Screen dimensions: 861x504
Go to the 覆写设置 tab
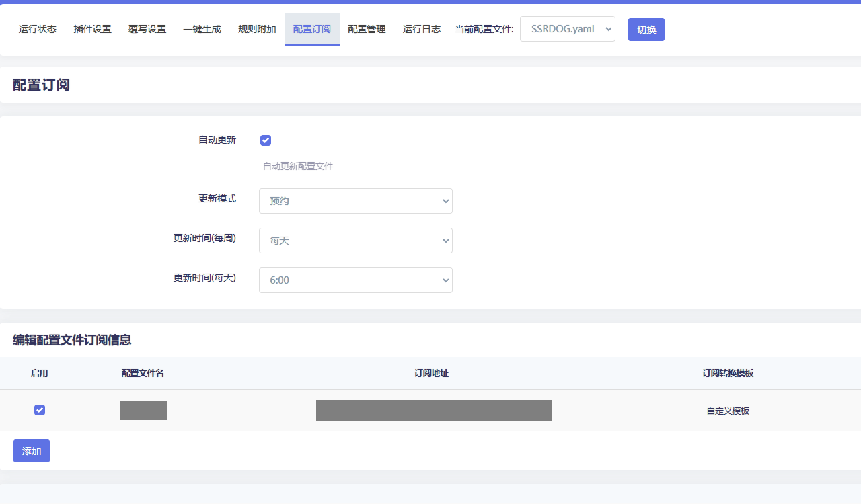coord(147,30)
